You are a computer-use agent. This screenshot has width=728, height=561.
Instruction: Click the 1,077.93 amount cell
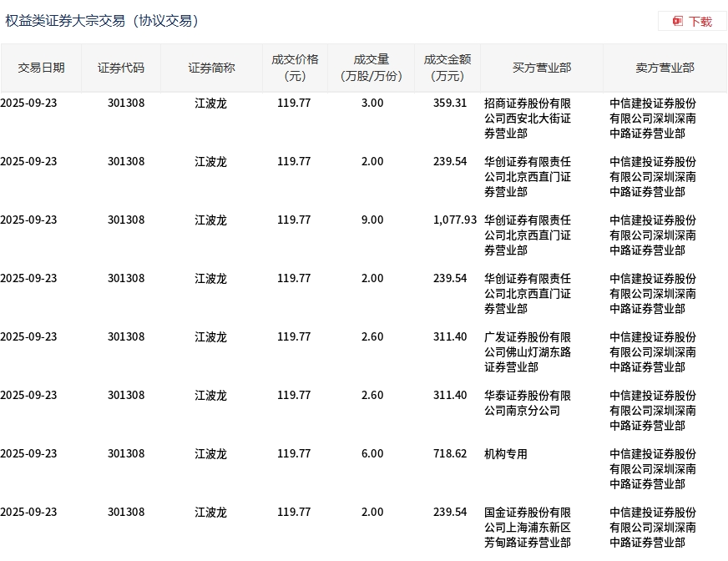pos(455,220)
